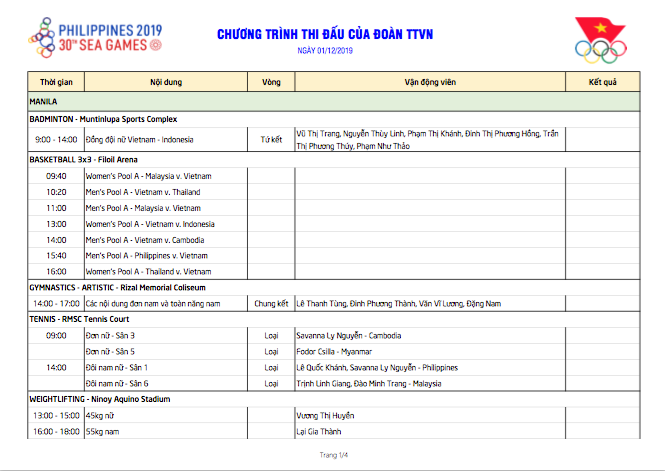Click 'Loại' in the Sân 6 row
Screen dimensions: 665x471
pos(271,384)
